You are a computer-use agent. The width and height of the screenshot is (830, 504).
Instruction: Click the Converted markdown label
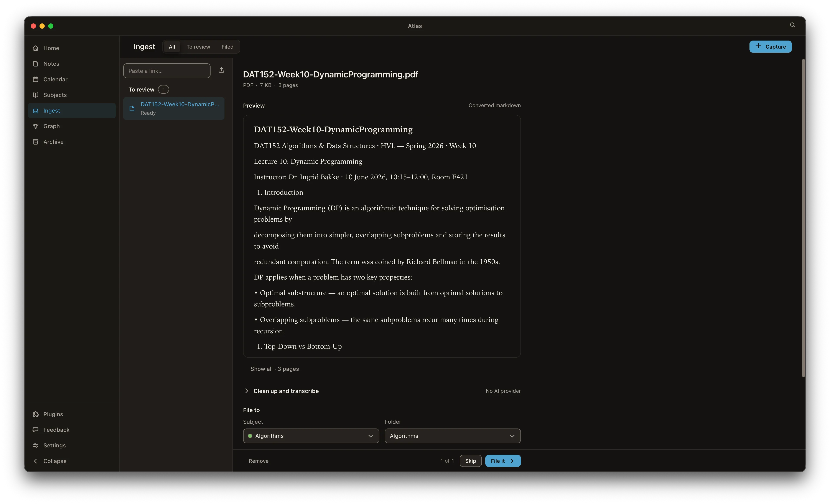494,105
